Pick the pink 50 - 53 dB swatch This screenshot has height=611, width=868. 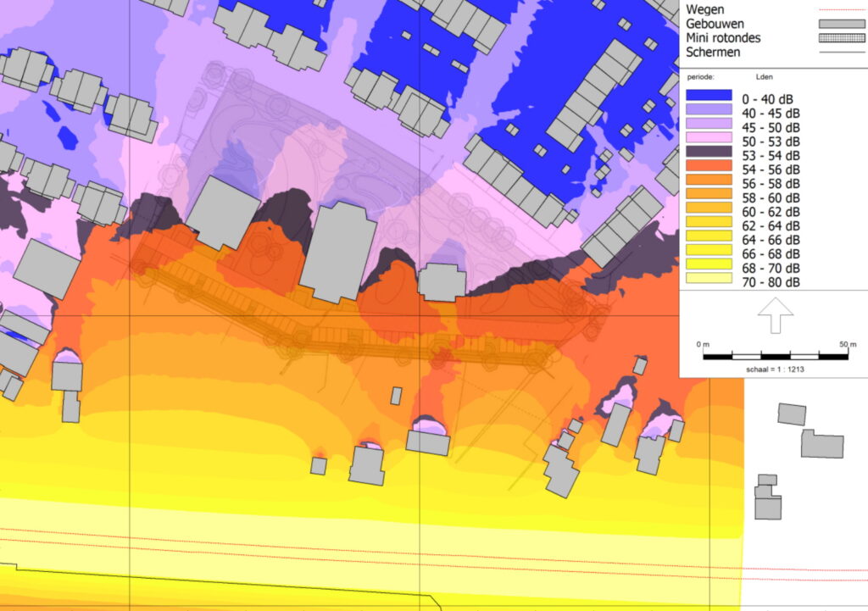tap(709, 137)
